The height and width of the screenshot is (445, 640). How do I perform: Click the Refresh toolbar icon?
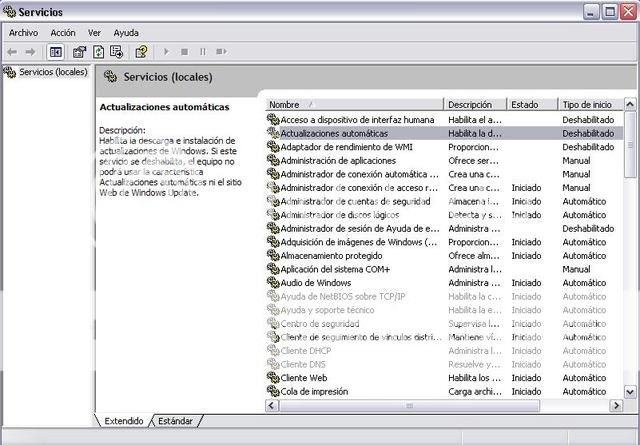(98, 52)
